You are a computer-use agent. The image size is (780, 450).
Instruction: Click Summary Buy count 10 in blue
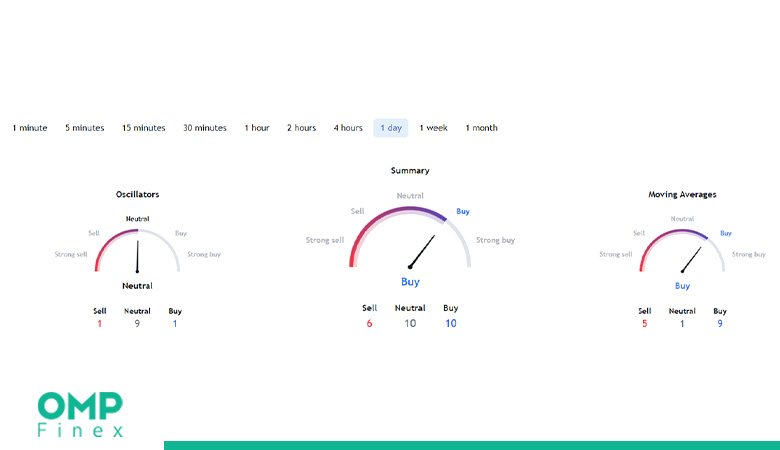[451, 324]
